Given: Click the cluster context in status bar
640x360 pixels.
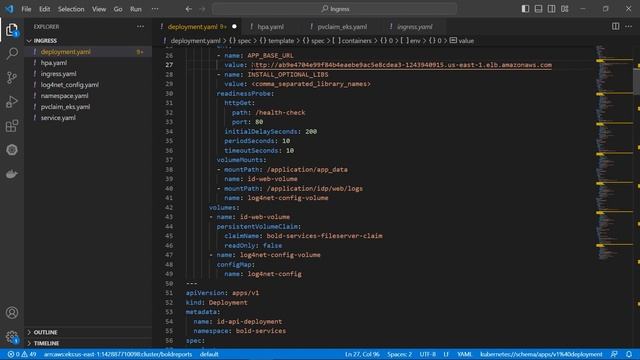Looking at the screenshot, I should [118, 354].
